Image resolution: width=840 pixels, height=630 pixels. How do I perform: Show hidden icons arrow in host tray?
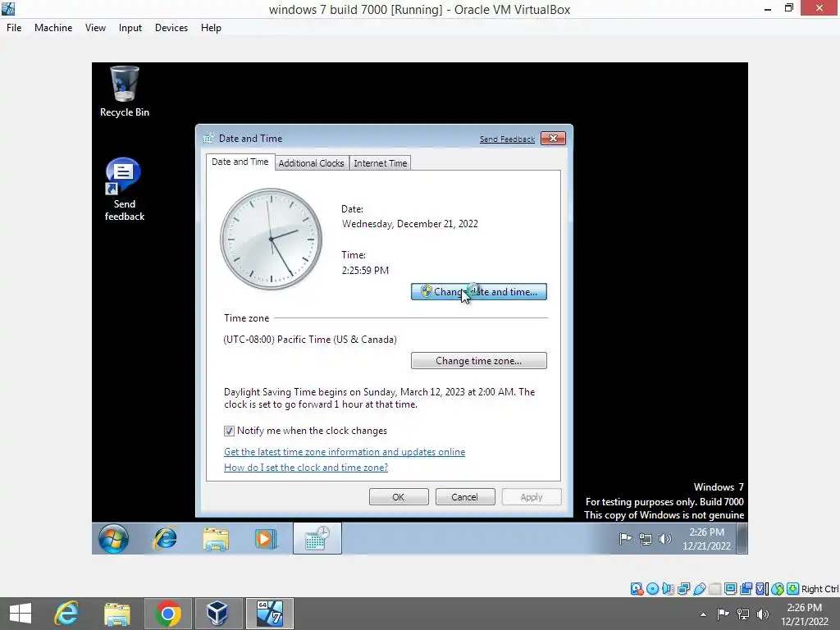click(x=703, y=614)
